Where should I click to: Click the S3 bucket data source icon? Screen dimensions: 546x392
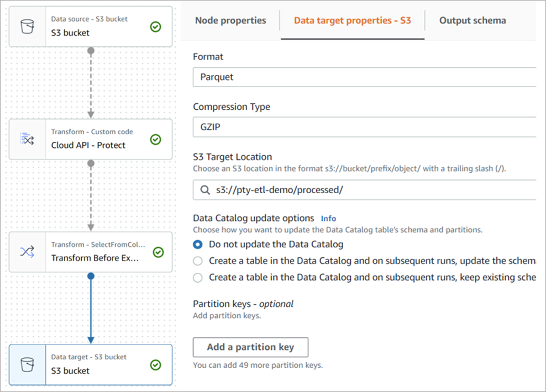27,27
